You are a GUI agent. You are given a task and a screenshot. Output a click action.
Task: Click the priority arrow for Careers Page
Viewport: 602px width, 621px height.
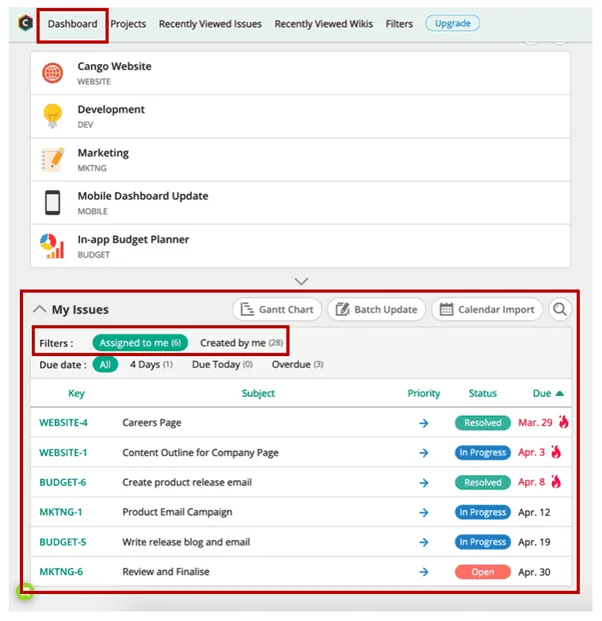[x=424, y=423]
